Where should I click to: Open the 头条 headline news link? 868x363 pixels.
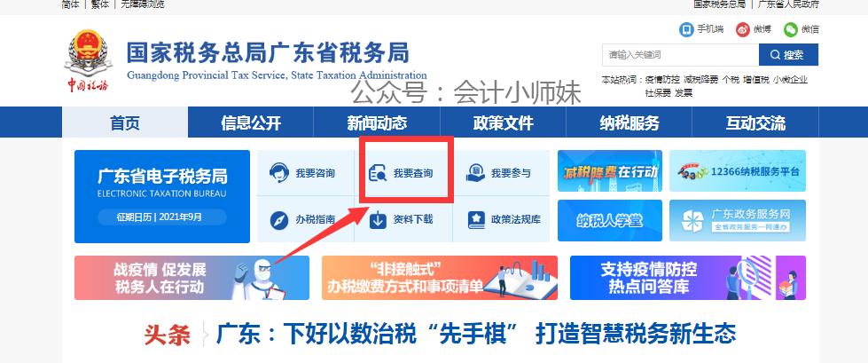pyautogui.click(x=475, y=334)
